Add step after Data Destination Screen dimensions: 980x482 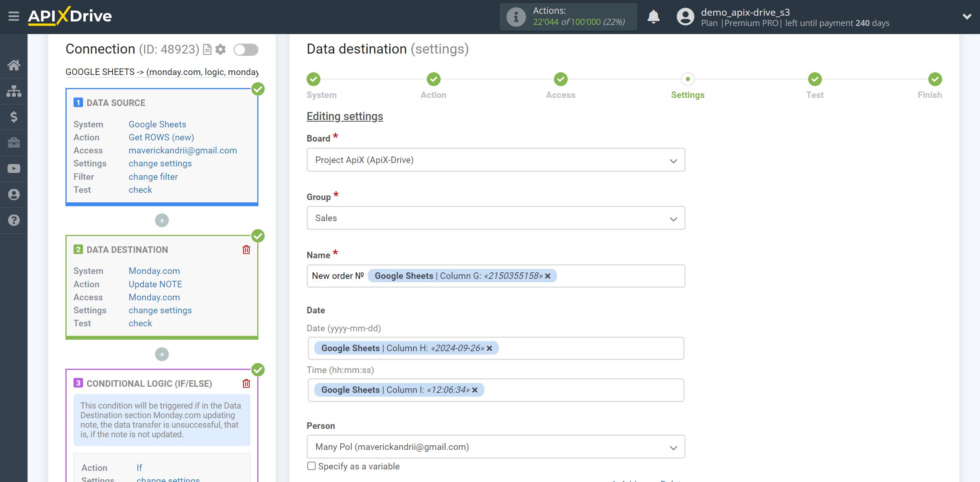(x=162, y=354)
